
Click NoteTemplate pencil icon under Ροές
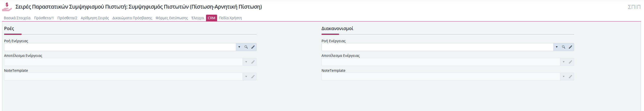[x=253, y=77]
